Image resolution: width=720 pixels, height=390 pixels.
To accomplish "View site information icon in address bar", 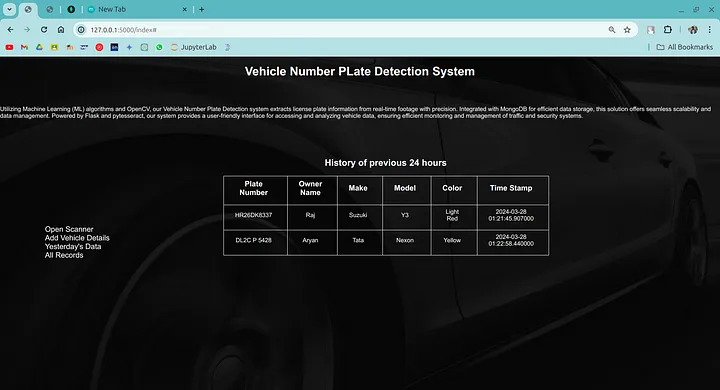I will pyautogui.click(x=81, y=29).
